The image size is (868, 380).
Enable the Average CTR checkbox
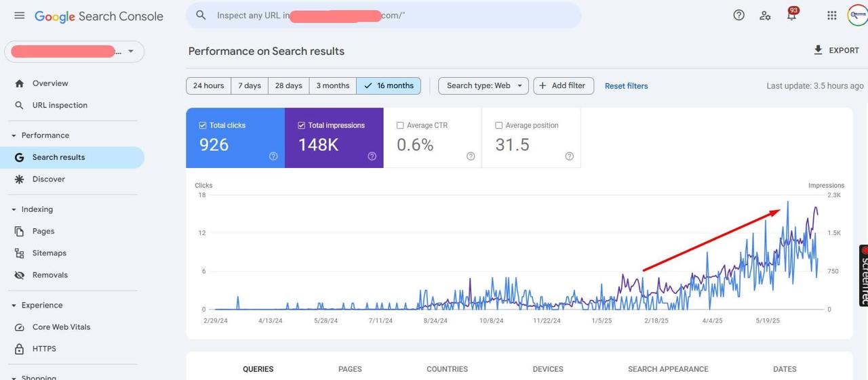tap(400, 125)
